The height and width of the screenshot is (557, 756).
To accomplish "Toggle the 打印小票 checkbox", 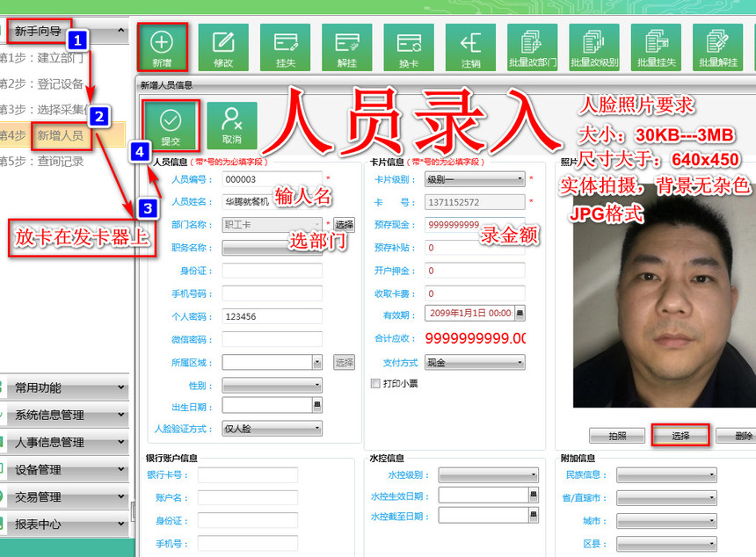I will pyautogui.click(x=375, y=384).
